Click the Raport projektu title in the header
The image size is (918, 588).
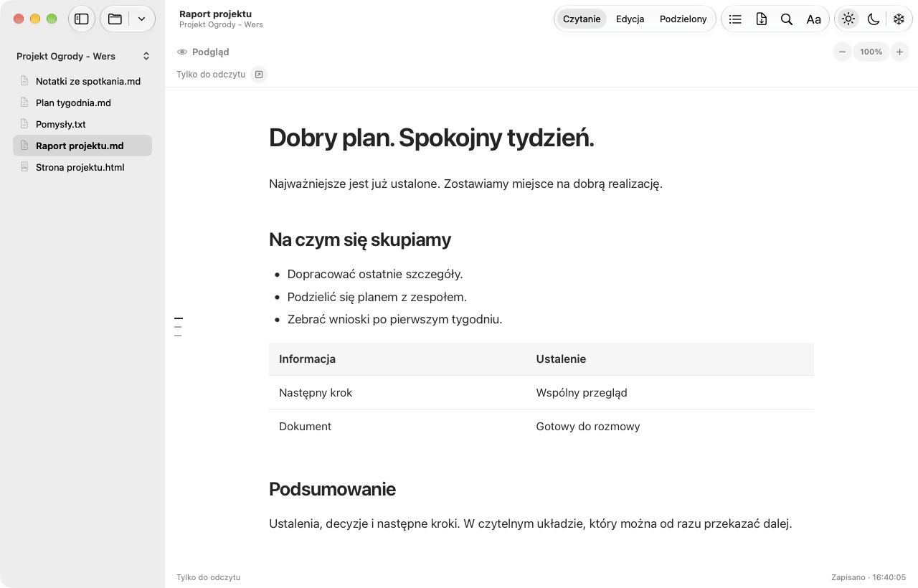[215, 14]
